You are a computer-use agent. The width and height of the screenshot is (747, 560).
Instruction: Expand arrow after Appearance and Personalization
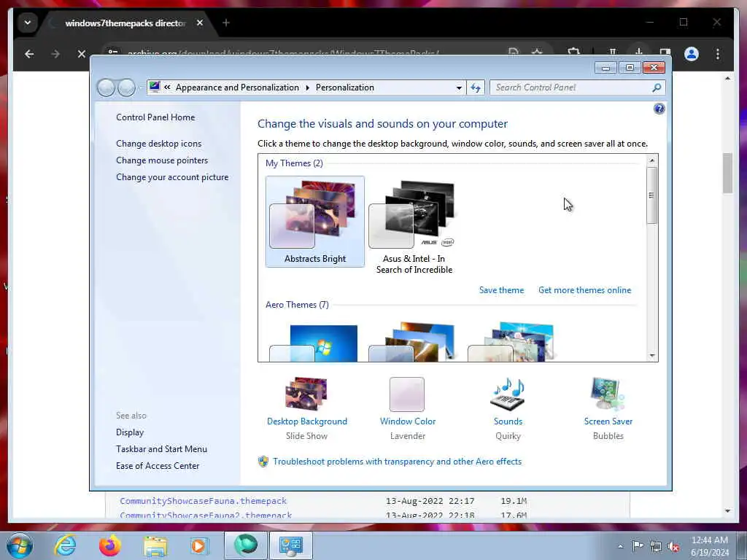pyautogui.click(x=307, y=87)
